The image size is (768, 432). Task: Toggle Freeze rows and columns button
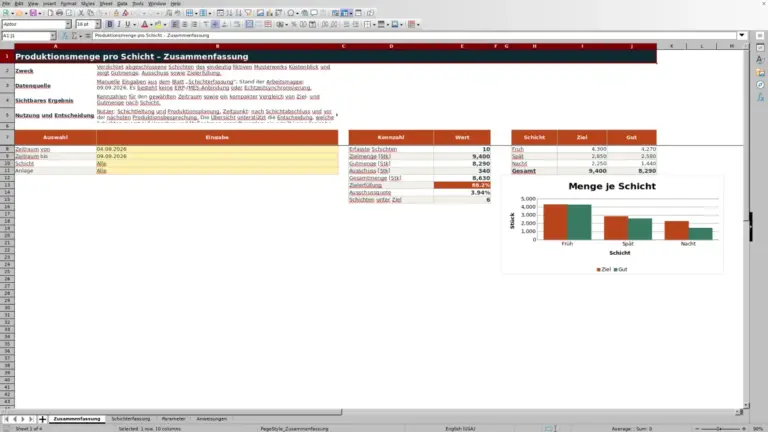click(345, 13)
